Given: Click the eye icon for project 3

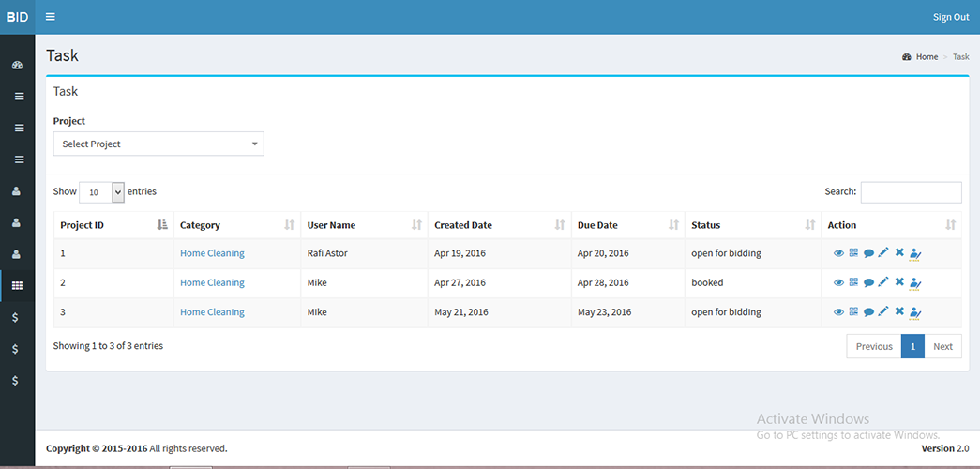Looking at the screenshot, I should click(838, 312).
